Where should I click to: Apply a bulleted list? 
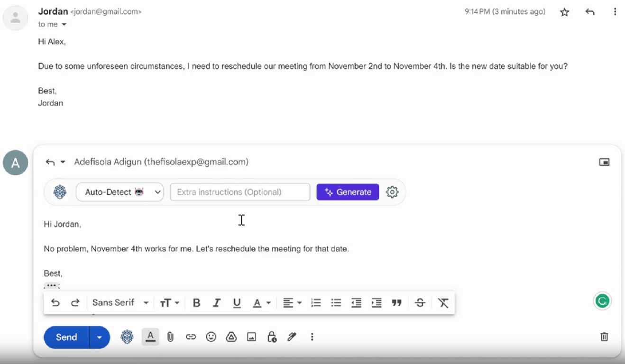pos(336,303)
